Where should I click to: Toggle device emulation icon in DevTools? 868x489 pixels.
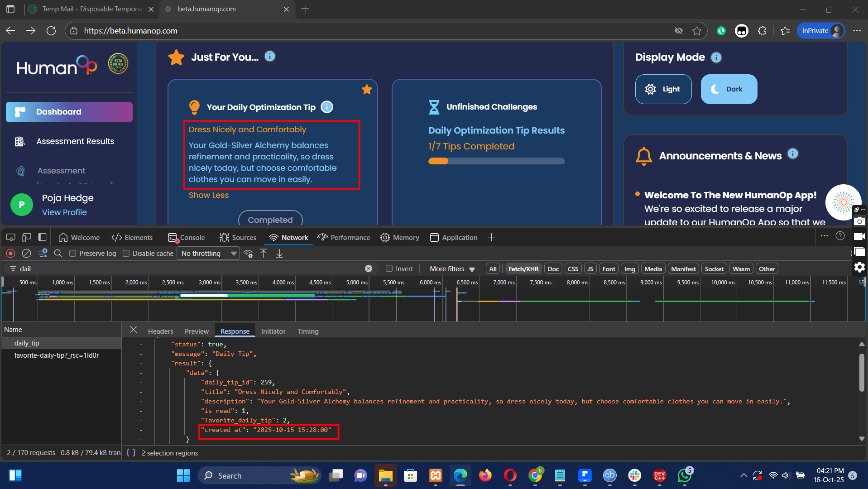click(27, 237)
